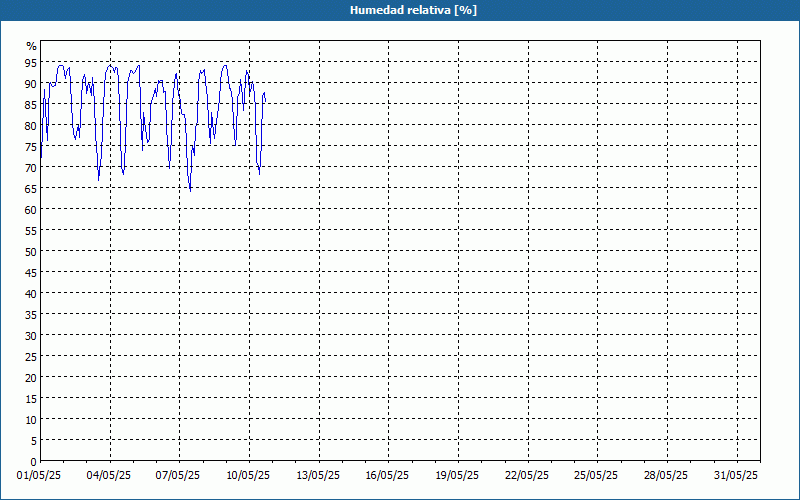Screen dimensions: 800x500
Task: Click the 20 value on the vertical axis
Action: 31,378
